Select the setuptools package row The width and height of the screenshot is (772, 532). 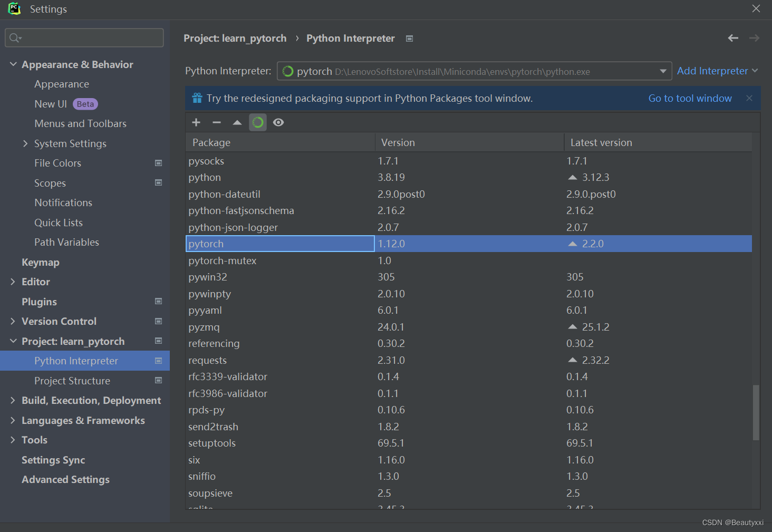[469, 443]
